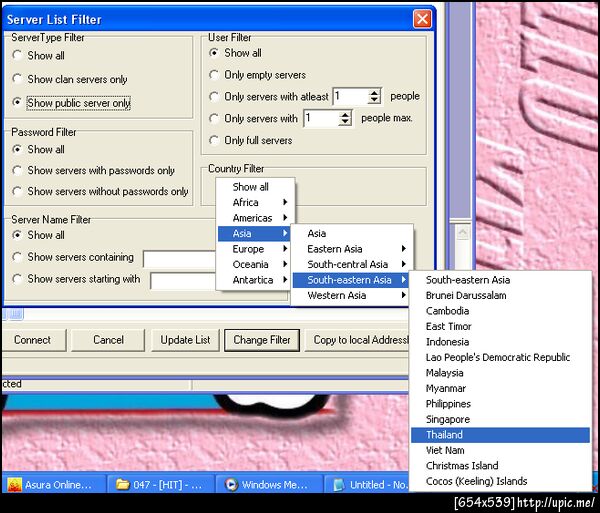Click the Change Filter button
The image size is (600, 513).
click(x=262, y=340)
